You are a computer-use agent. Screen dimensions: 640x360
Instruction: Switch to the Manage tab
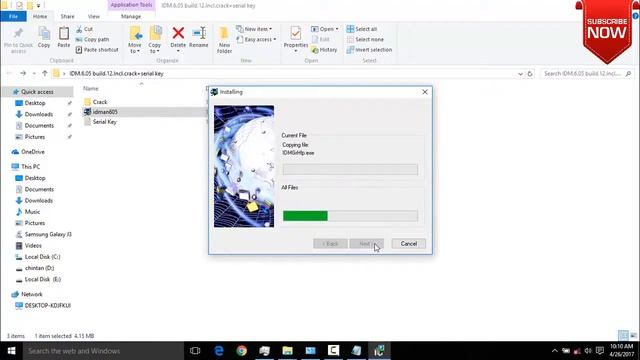(x=131, y=16)
